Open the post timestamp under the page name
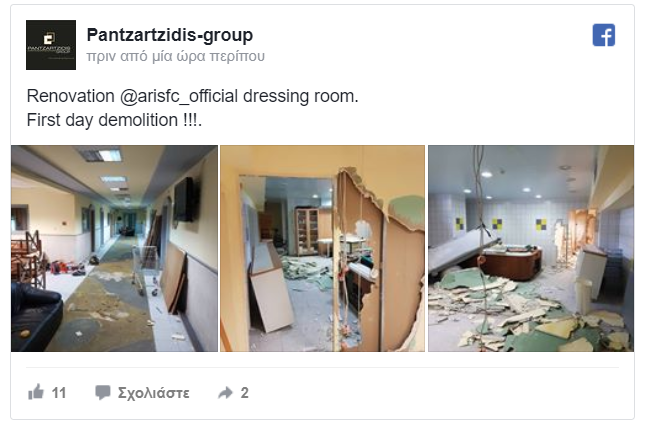This screenshot has height=428, width=645. pyautogui.click(x=175, y=56)
